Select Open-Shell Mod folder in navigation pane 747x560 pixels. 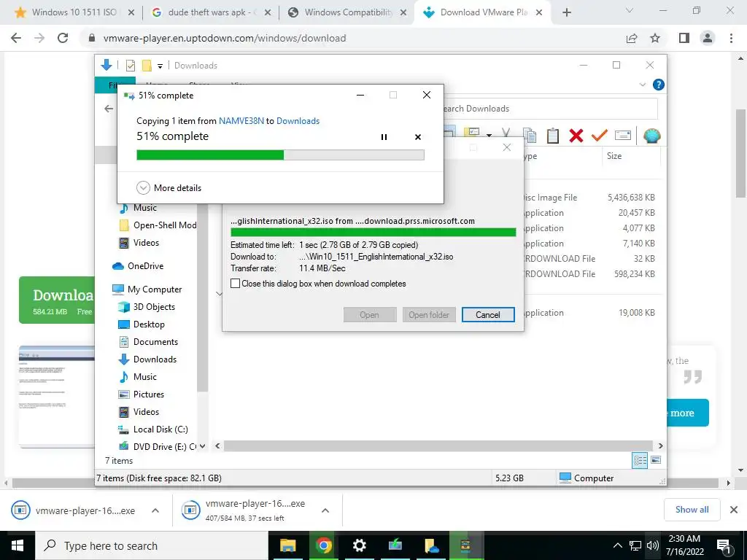click(x=158, y=225)
